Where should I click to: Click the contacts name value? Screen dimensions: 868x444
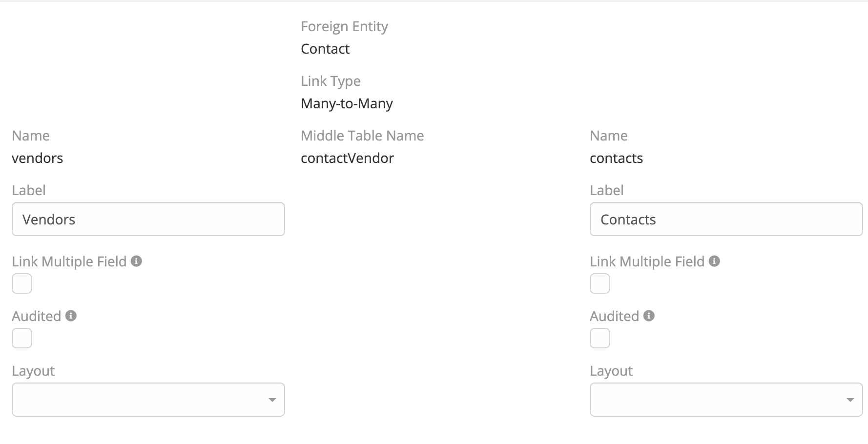[x=616, y=158]
